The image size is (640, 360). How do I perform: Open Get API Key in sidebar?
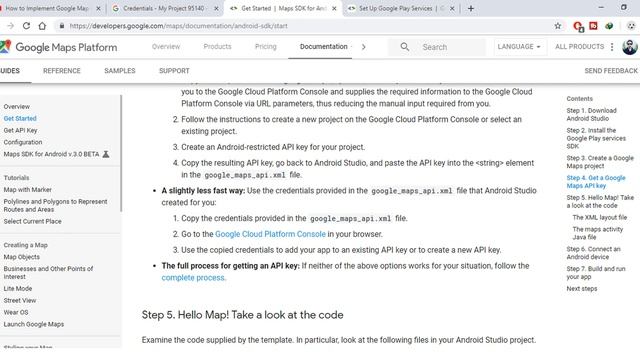coord(20,130)
